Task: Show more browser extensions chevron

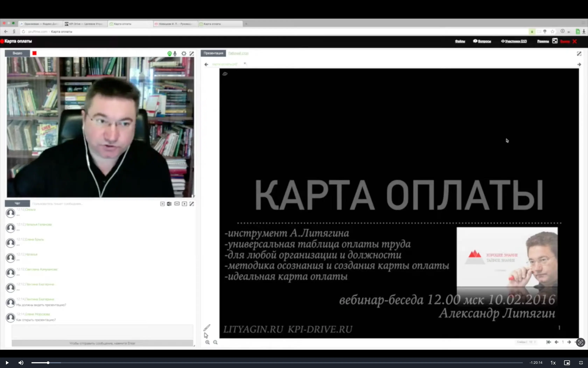Action: click(569, 32)
